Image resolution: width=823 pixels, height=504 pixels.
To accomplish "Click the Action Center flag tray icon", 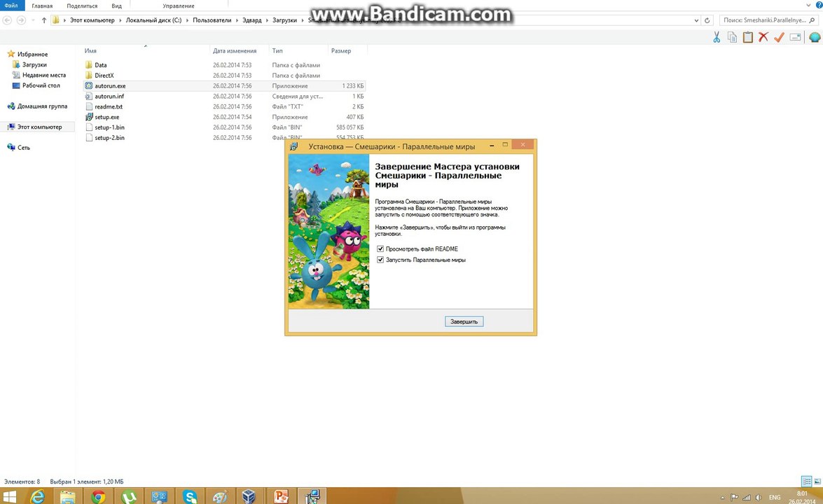I will pos(734,497).
